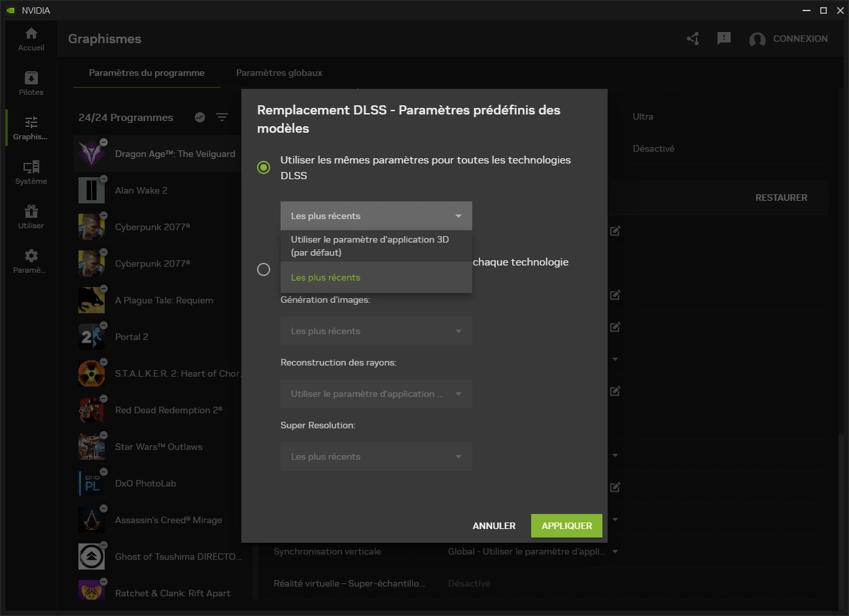Click the Ultra setting value
The width and height of the screenshot is (849, 616).
point(643,116)
